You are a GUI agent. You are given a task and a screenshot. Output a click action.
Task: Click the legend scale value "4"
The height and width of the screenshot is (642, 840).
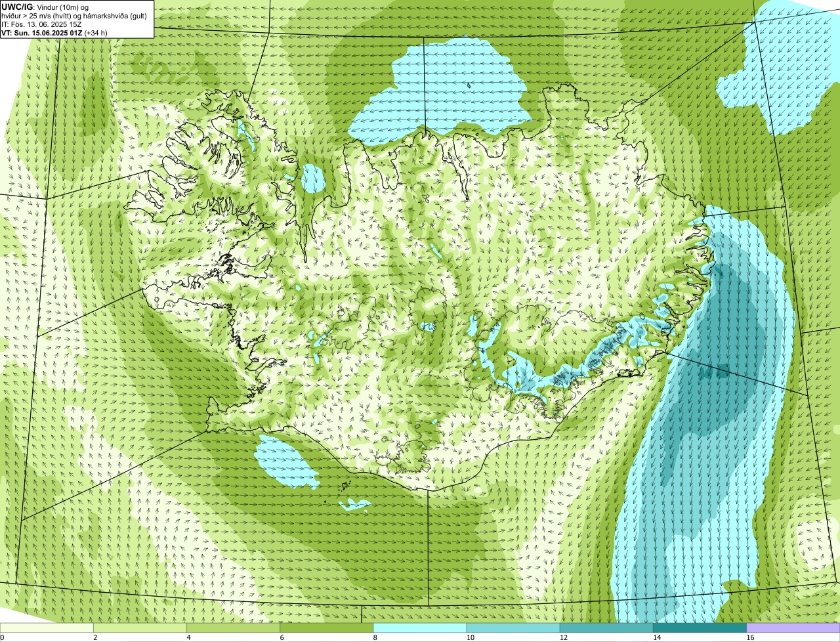click(x=188, y=637)
